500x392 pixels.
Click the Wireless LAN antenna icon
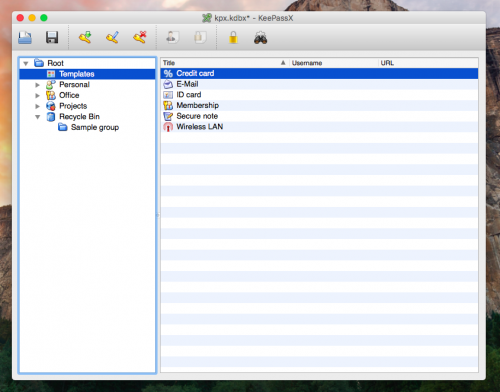click(168, 127)
